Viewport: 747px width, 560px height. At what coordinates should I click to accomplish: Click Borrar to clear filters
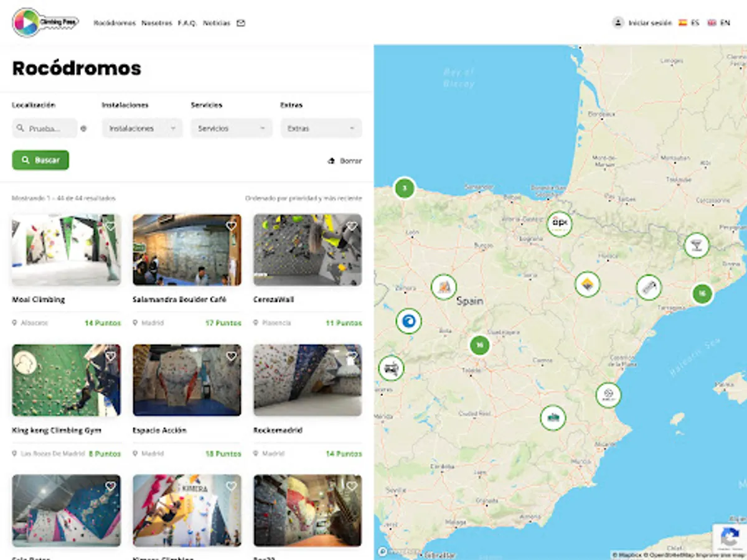[x=350, y=161]
